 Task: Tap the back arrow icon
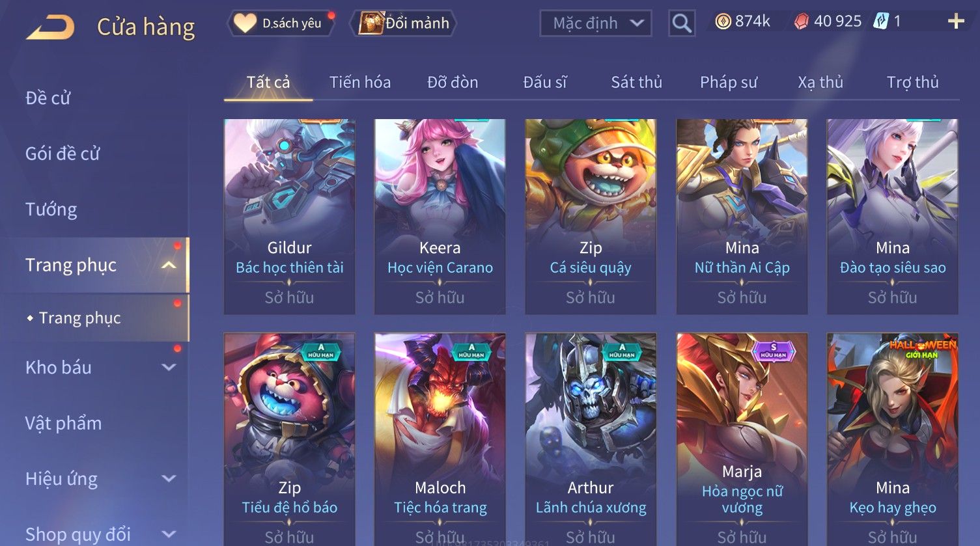tap(50, 27)
